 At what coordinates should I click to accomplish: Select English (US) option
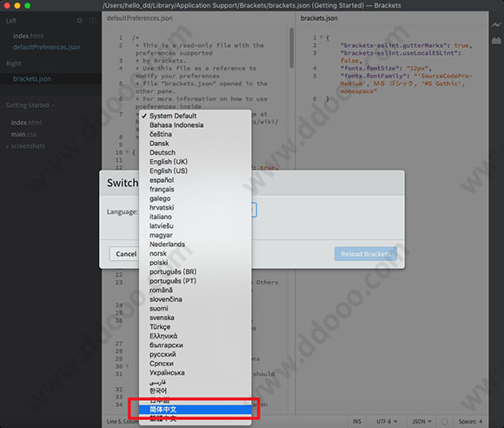click(x=196, y=171)
